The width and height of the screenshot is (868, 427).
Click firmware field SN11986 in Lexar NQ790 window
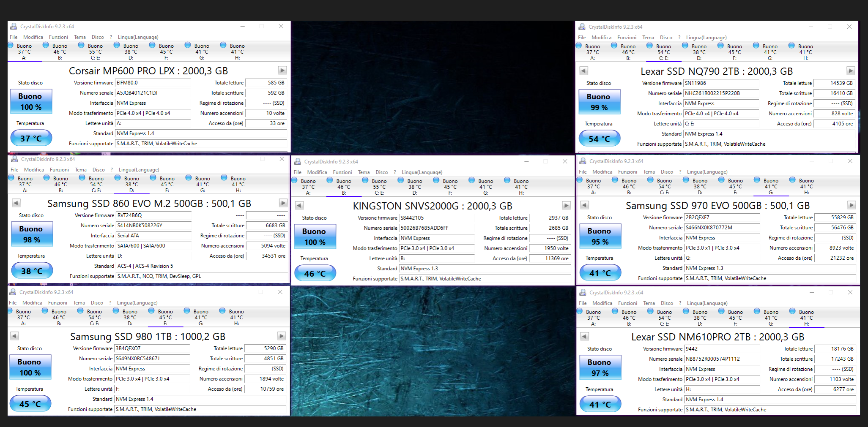pyautogui.click(x=721, y=83)
